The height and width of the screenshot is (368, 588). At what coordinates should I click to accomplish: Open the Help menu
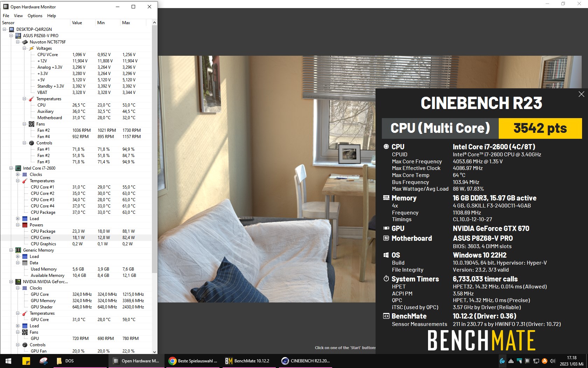point(51,16)
